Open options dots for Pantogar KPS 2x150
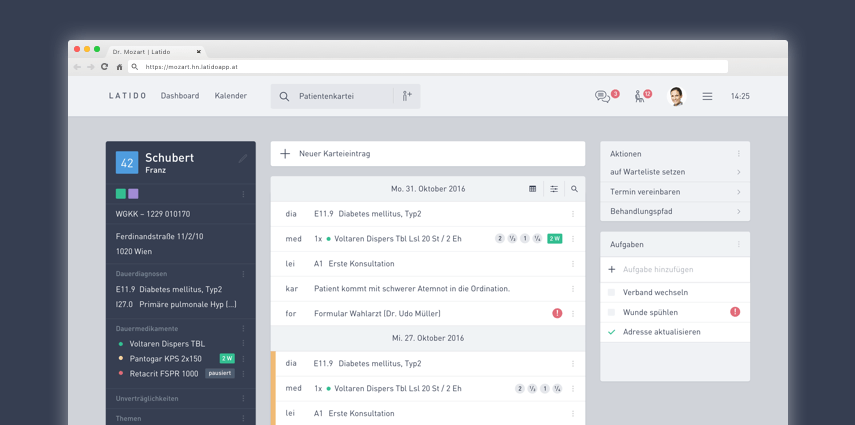This screenshot has width=855, height=425. tap(243, 359)
